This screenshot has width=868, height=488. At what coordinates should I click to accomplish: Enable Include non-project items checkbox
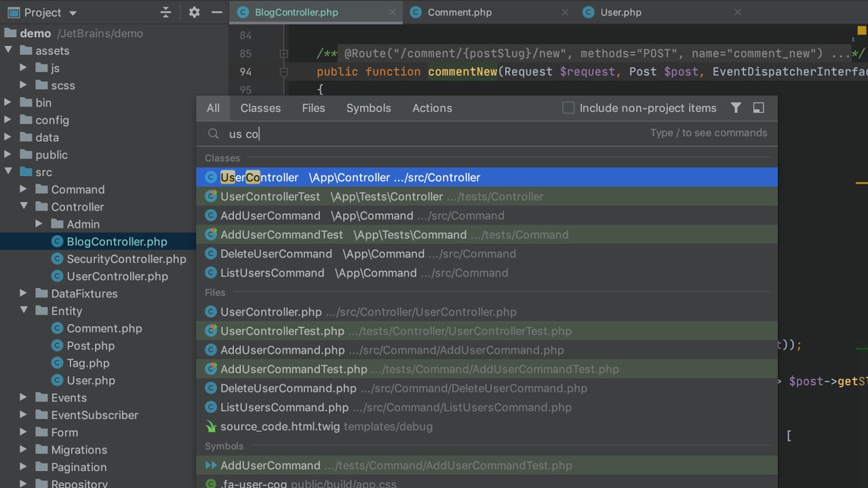(568, 108)
